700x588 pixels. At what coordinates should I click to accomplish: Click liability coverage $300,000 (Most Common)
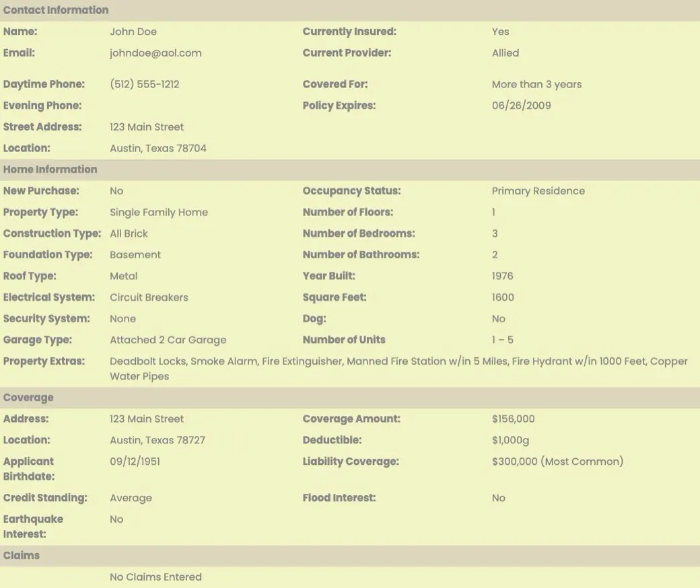557,462
